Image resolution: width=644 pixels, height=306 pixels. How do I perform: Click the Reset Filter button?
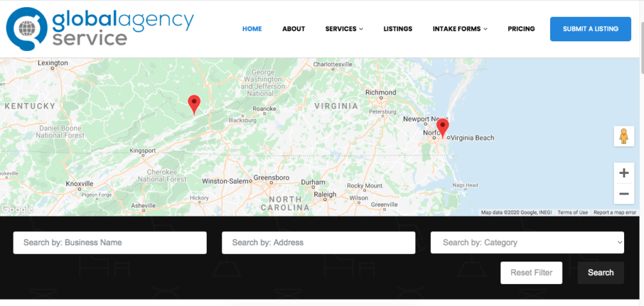coord(531,273)
